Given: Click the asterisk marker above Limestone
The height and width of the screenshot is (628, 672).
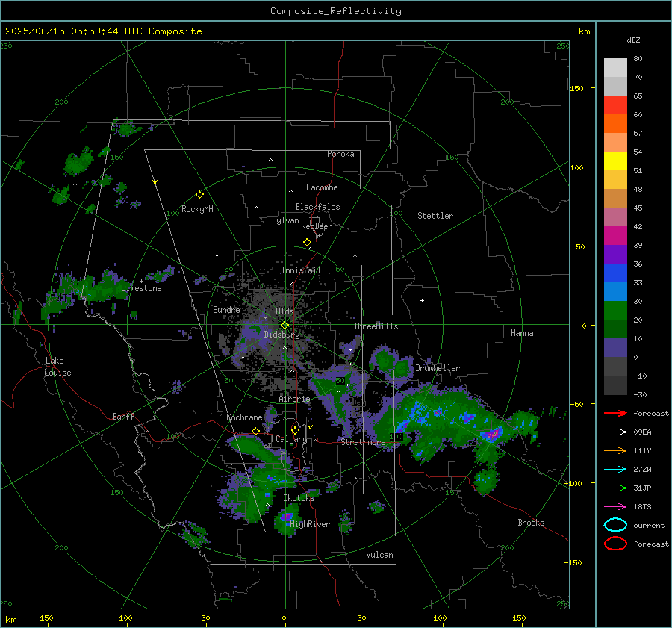Looking at the screenshot, I should pyautogui.click(x=141, y=282).
